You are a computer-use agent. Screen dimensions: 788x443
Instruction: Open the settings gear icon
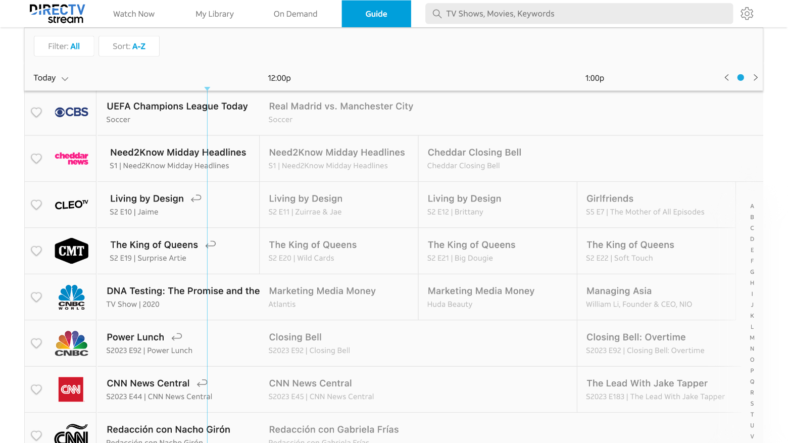coord(747,14)
